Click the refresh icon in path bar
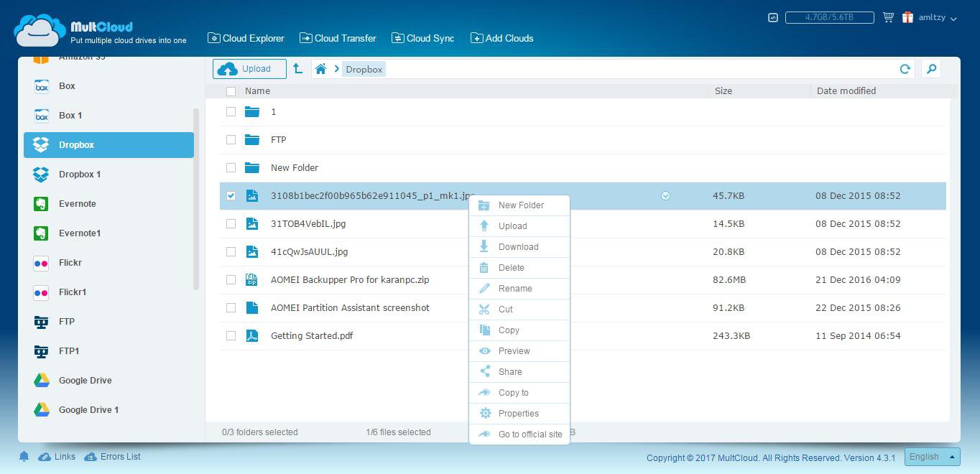980x474 pixels. [905, 69]
